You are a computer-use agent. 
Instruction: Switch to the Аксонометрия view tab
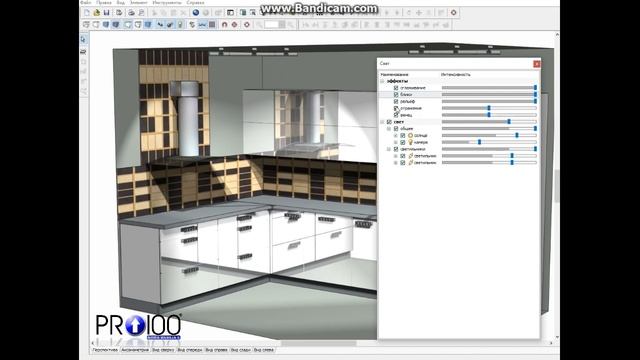pyautogui.click(x=135, y=350)
